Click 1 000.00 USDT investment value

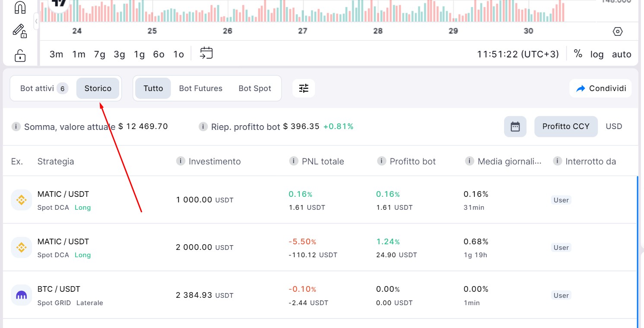tap(205, 200)
